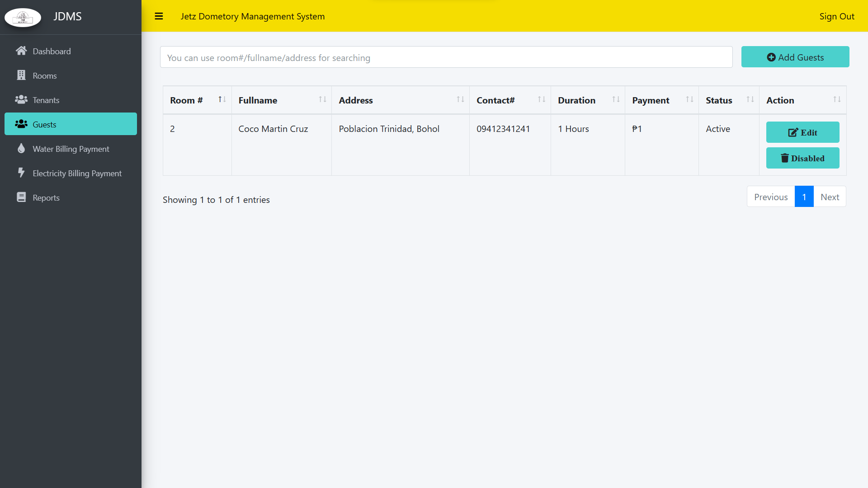
Task: Click the JDMS logo image
Action: tap(23, 17)
